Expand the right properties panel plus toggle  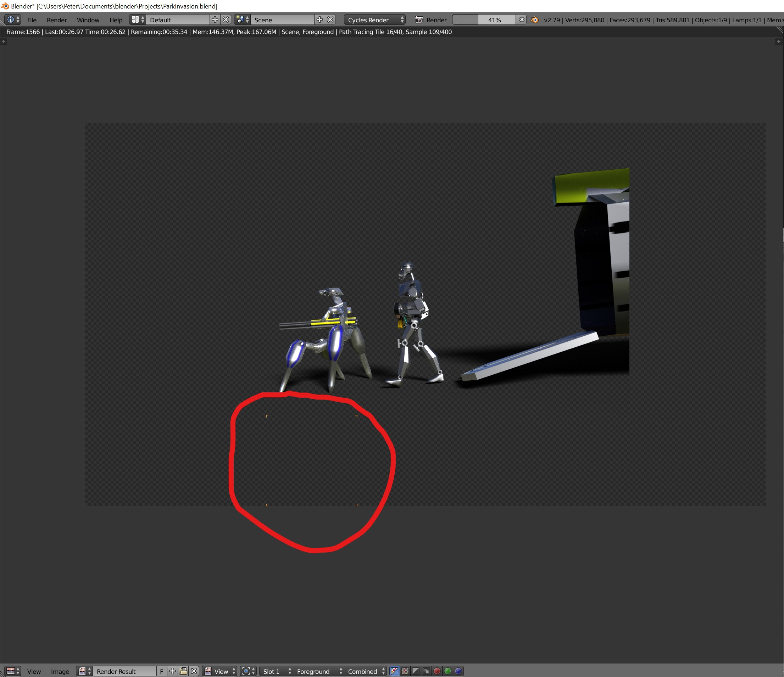[x=778, y=41]
